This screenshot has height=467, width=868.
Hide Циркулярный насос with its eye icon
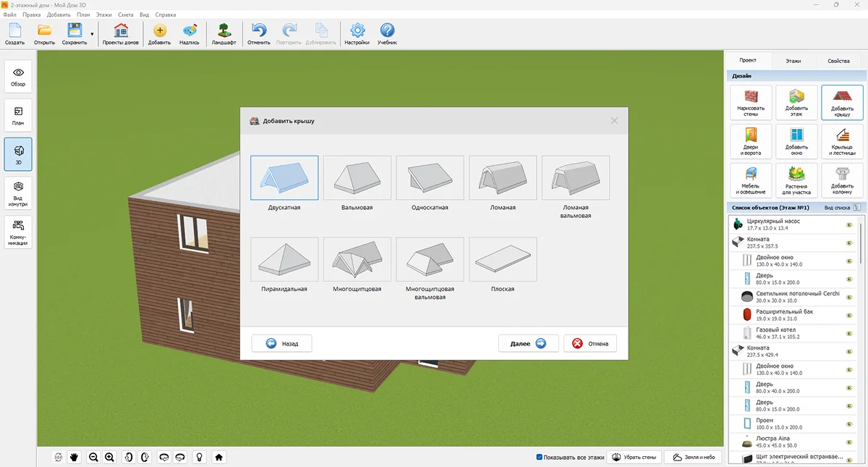[x=849, y=224]
